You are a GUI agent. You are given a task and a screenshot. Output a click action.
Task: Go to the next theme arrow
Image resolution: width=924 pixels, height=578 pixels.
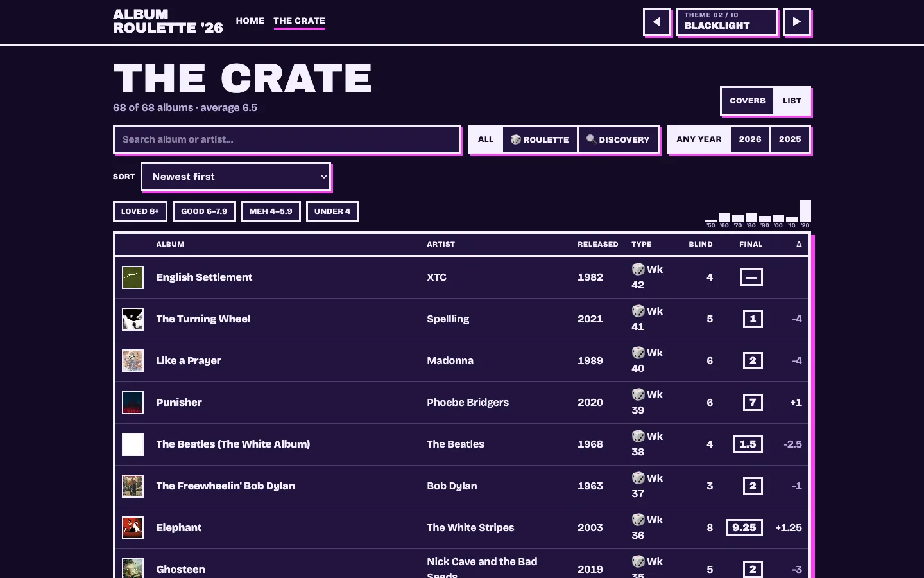pos(796,22)
